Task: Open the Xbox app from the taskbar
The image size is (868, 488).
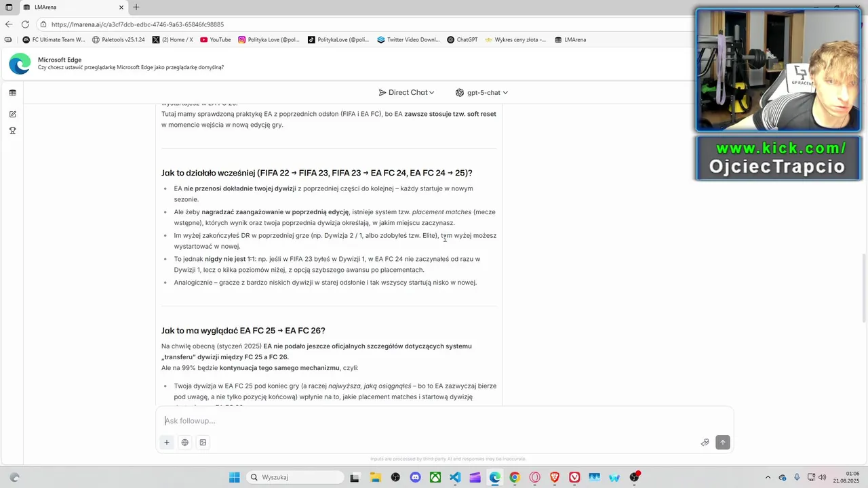Action: coord(435,477)
